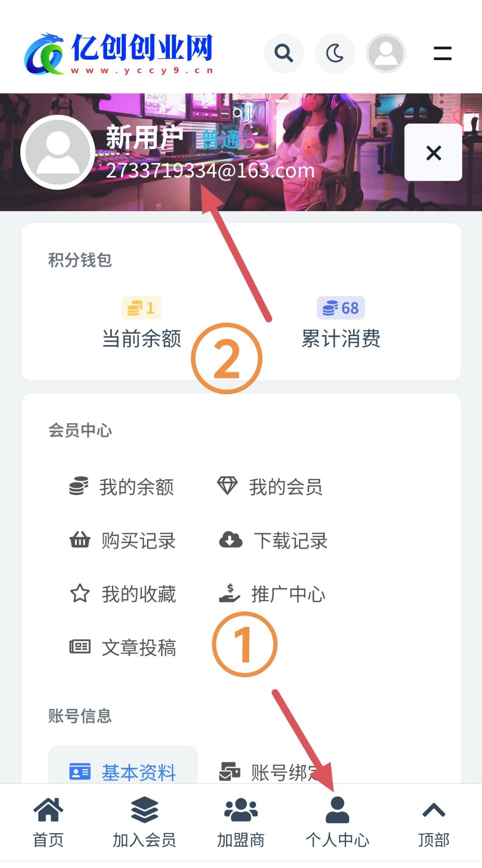Open 加盟商 in bottom navigation

[x=241, y=823]
